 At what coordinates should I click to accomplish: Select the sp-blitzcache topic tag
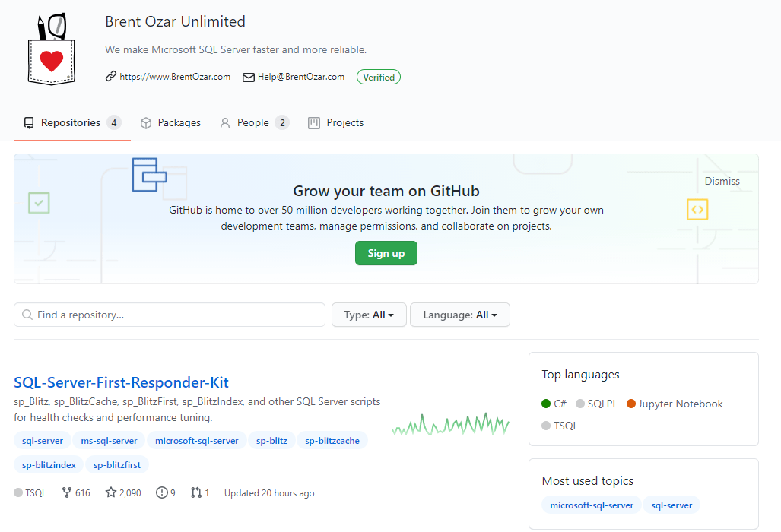(332, 441)
